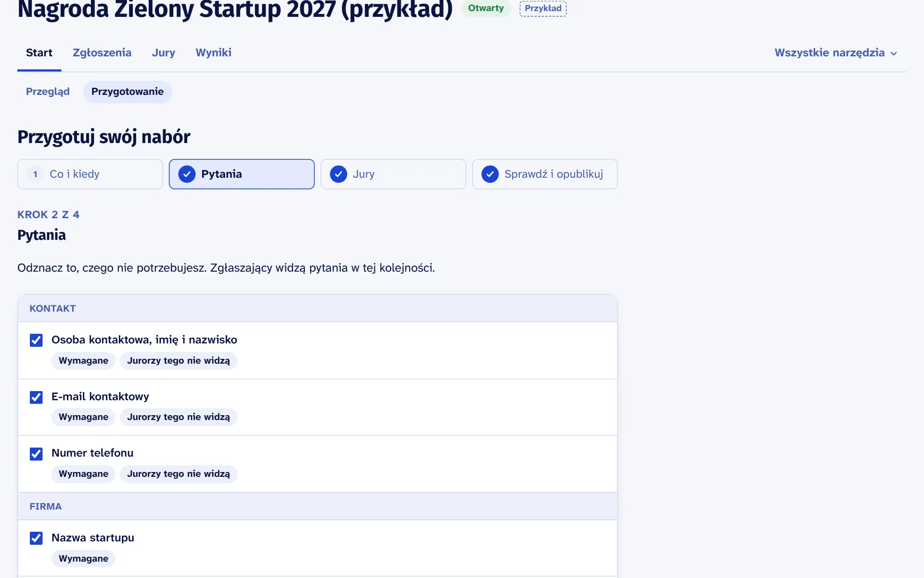
Task: Click Wymagane tag under Numer telefonu
Action: pyautogui.click(x=83, y=474)
